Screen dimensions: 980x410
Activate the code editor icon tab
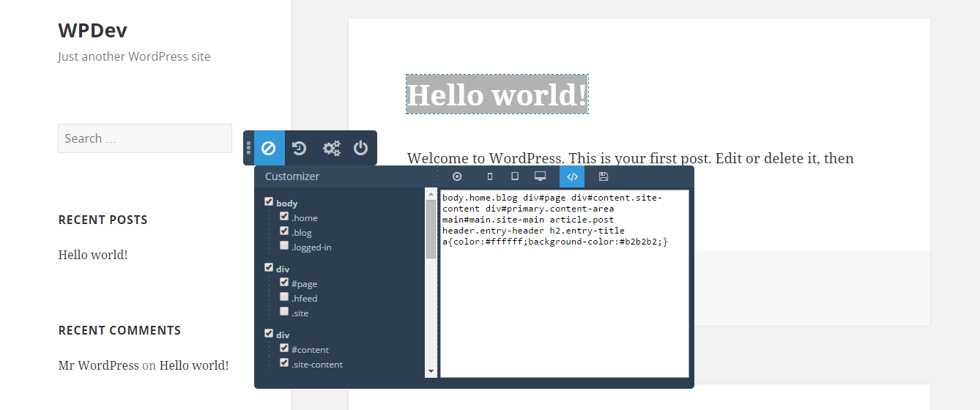point(572,176)
